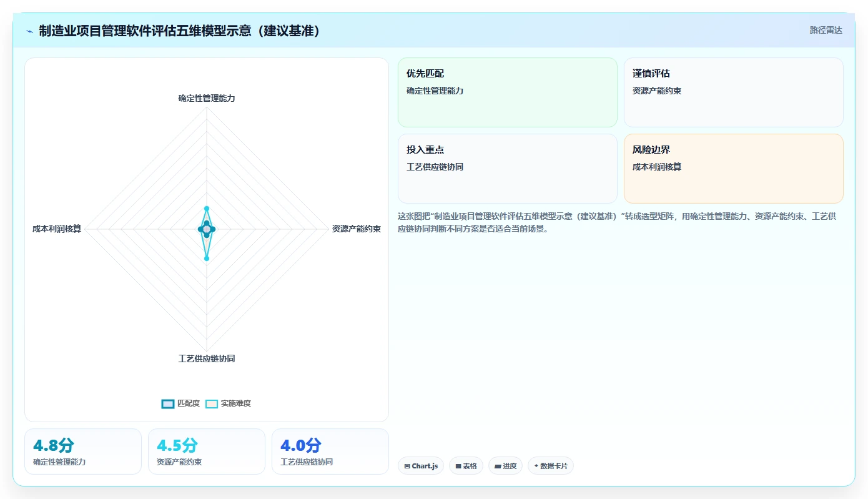868x499 pixels.
Task: Click the 进度 tag icon
Action: (498, 466)
